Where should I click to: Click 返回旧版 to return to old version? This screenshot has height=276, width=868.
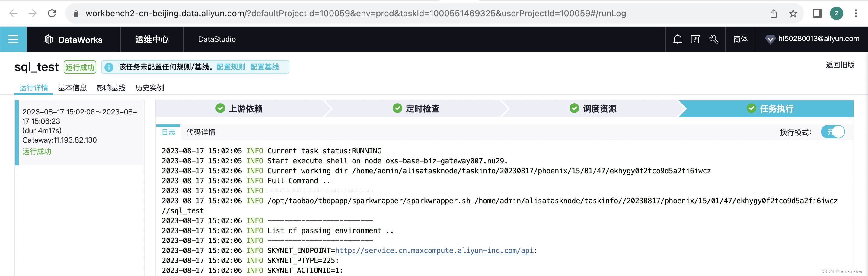[x=840, y=65]
